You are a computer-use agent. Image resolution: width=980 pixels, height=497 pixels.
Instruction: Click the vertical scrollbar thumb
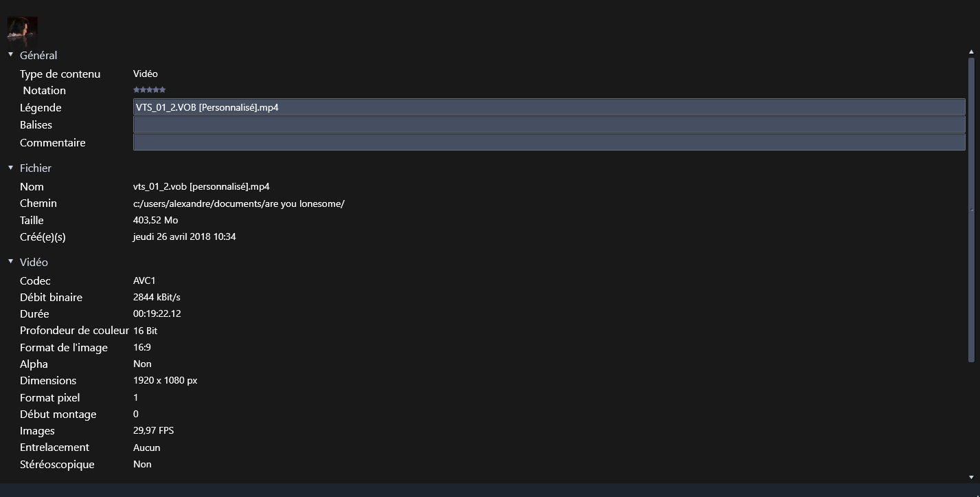[971, 210]
